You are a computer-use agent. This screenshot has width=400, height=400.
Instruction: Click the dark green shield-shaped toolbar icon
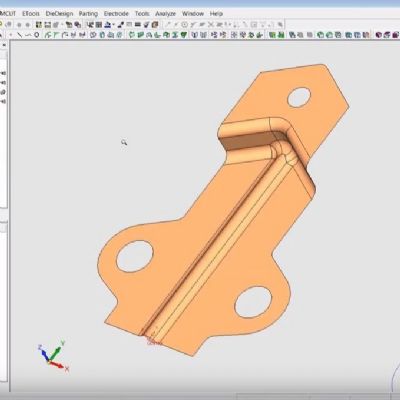coord(183,35)
